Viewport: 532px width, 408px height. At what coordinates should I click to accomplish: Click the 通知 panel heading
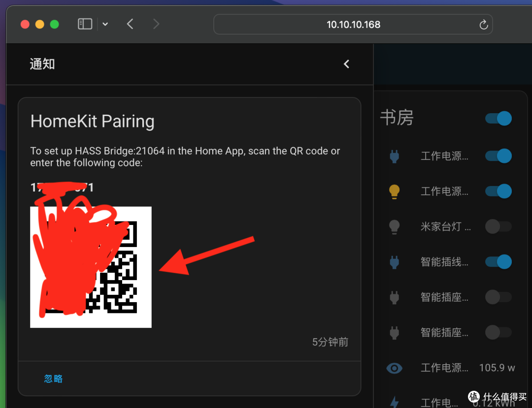point(42,64)
